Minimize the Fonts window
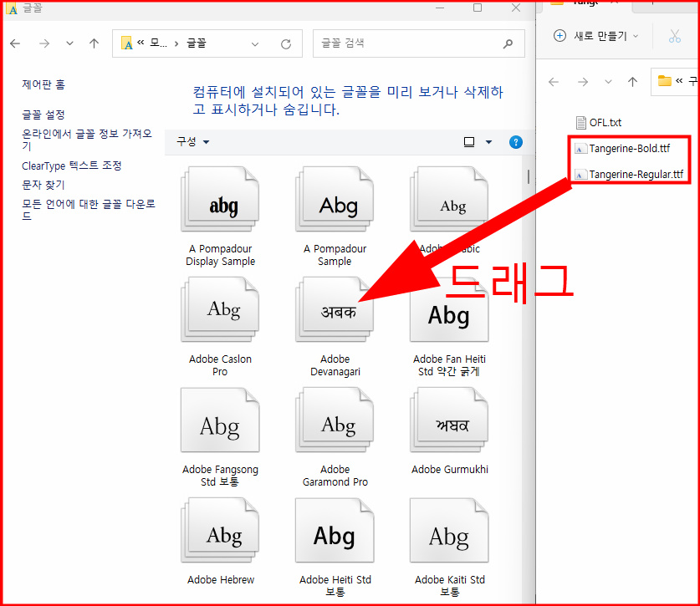This screenshot has width=700, height=606. point(440,8)
